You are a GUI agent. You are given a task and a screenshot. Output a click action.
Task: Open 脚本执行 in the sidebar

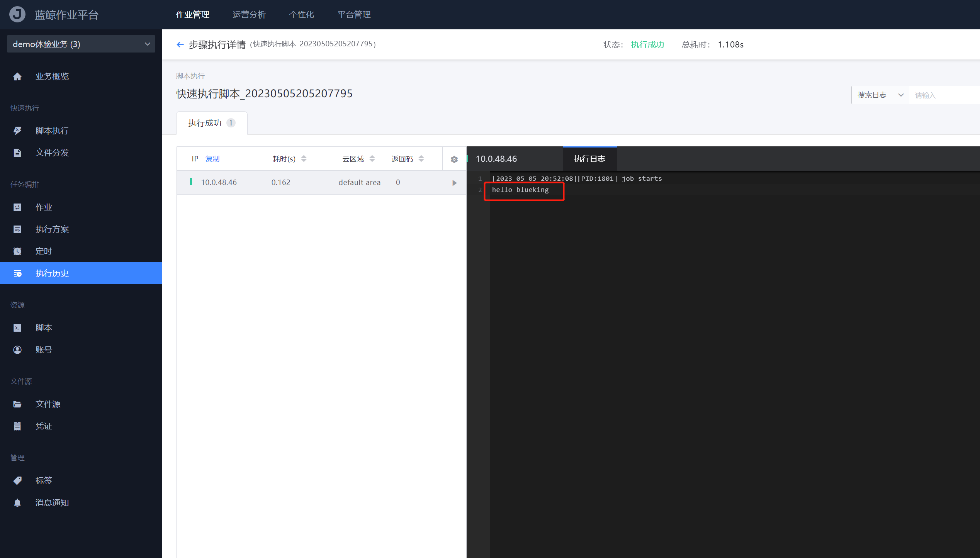point(52,131)
